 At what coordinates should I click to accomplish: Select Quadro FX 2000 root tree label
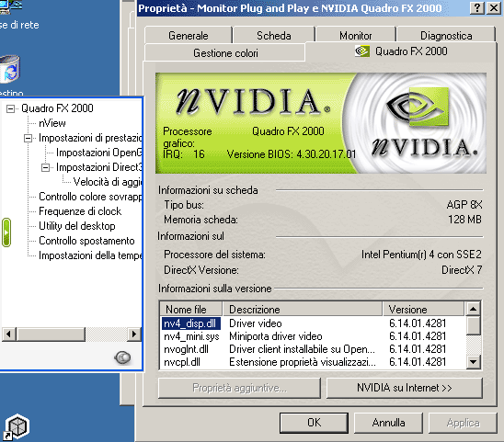point(57,108)
